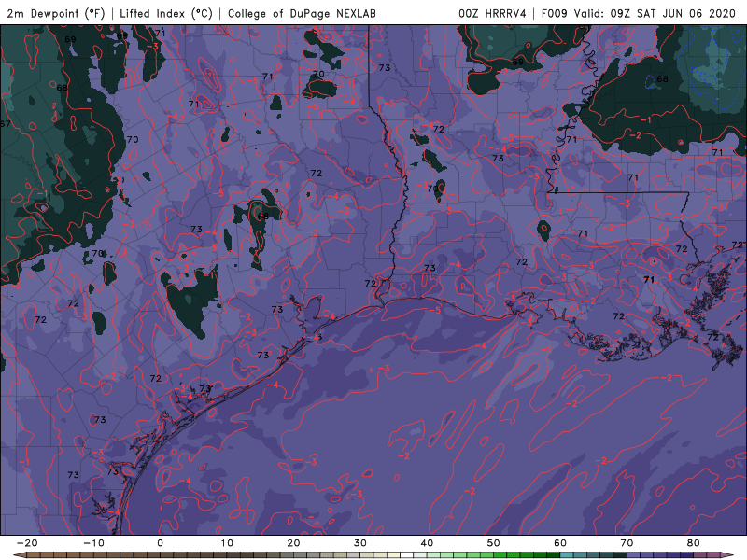
Task: Click the legend's "70" tick label
Action: point(627,543)
